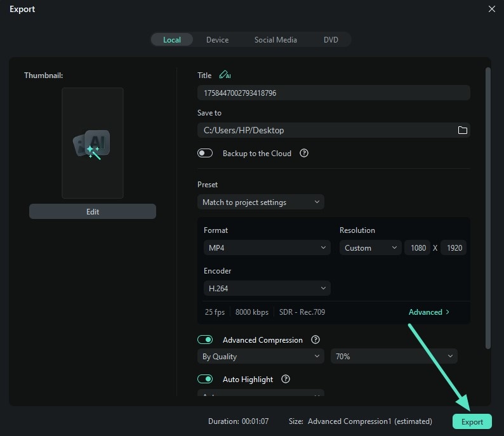Click the thumbnail Edit button
This screenshot has height=436, width=504.
(x=93, y=211)
